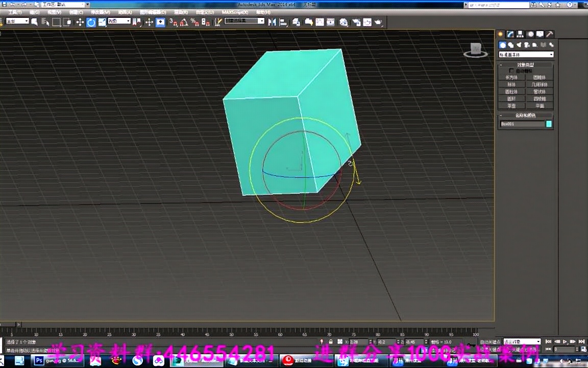
Task: Select Geometry category icon
Action: click(x=502, y=45)
